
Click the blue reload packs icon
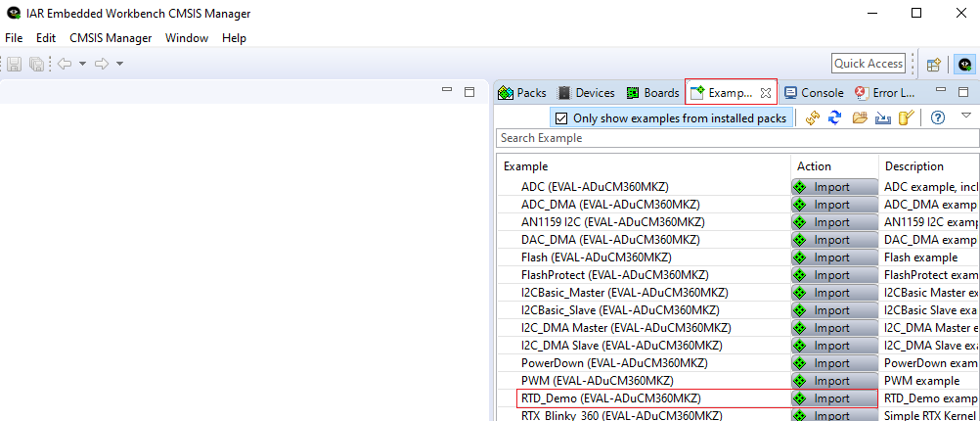[x=835, y=117]
